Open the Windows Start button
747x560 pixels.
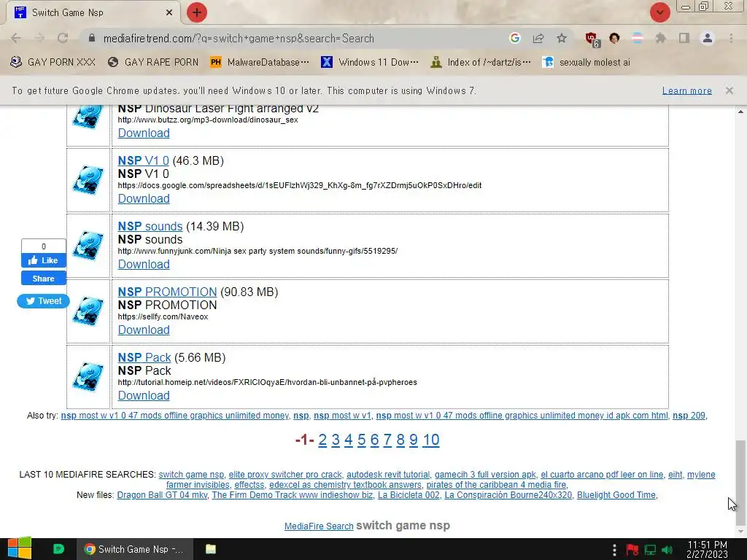coord(19,549)
